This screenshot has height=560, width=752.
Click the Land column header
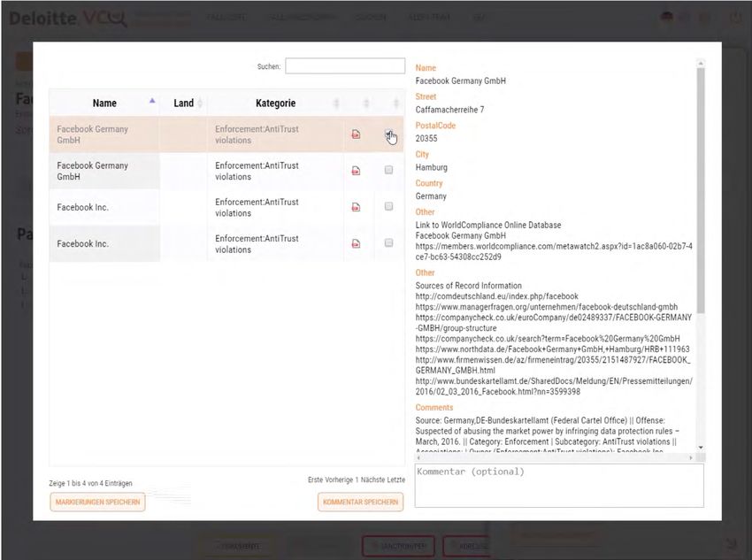[184, 104]
